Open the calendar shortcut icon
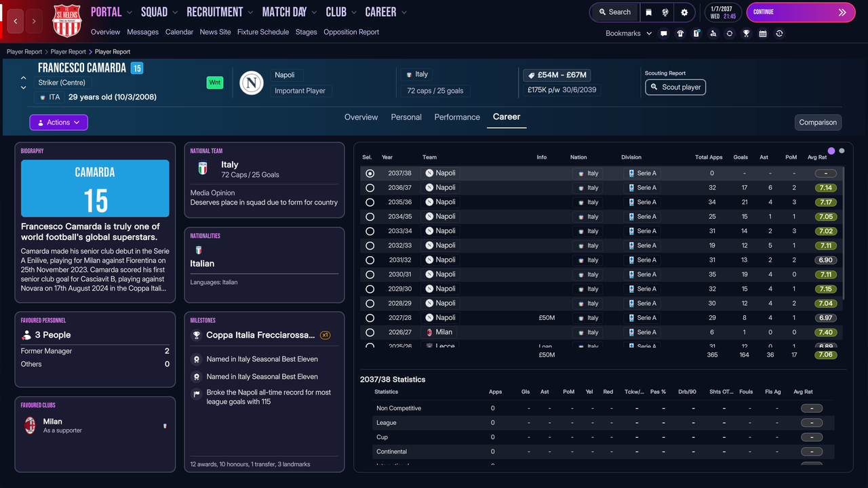The height and width of the screenshot is (488, 868). [x=763, y=33]
